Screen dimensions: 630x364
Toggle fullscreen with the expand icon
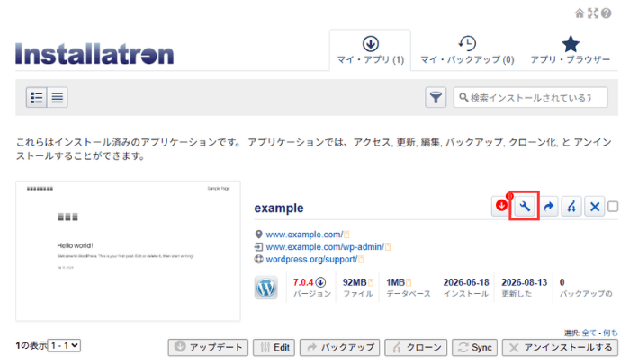(593, 13)
